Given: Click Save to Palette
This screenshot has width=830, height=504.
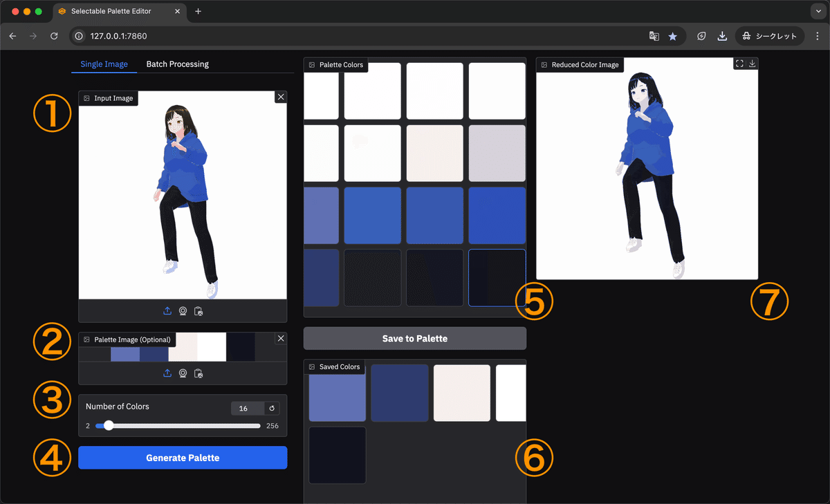Looking at the screenshot, I should click(414, 338).
